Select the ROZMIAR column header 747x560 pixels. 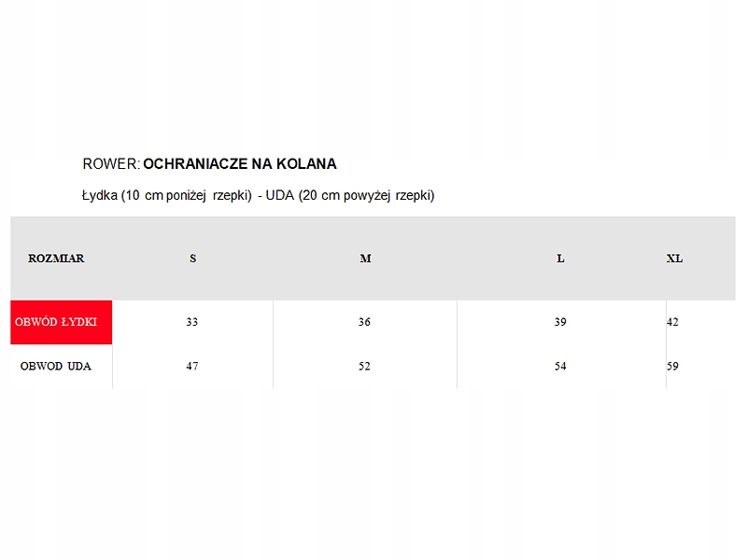click(x=56, y=259)
